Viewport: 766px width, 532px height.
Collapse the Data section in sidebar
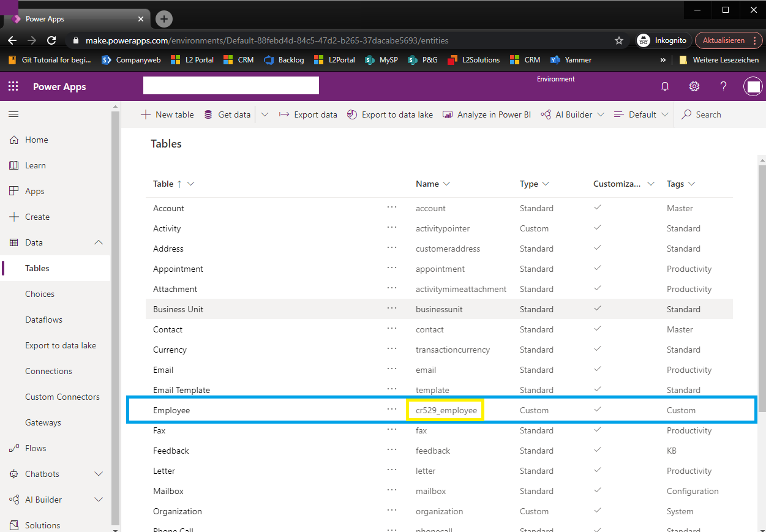click(x=99, y=242)
